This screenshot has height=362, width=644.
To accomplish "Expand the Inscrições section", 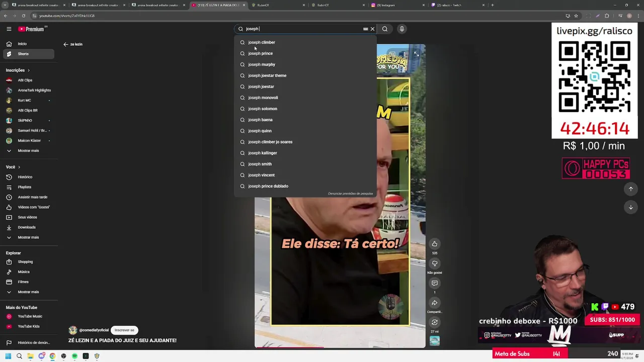I will (x=18, y=70).
